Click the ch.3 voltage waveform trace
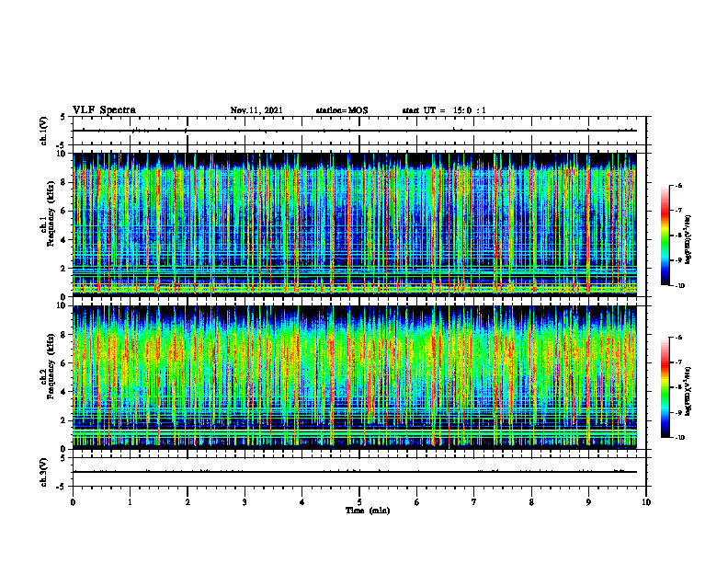Viewport: 728px width, 563px height. coord(355,472)
